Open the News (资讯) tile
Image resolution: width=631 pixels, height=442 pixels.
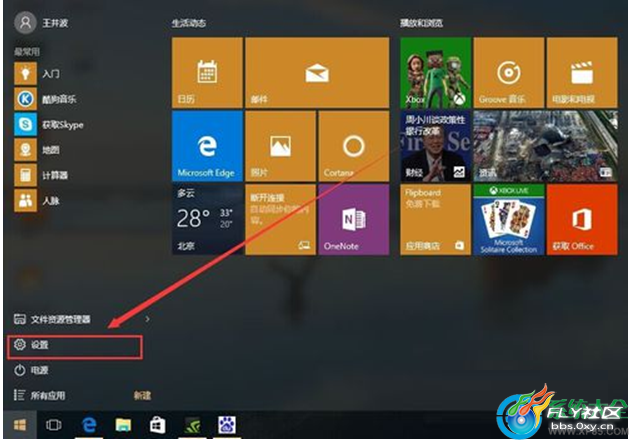[545, 146]
